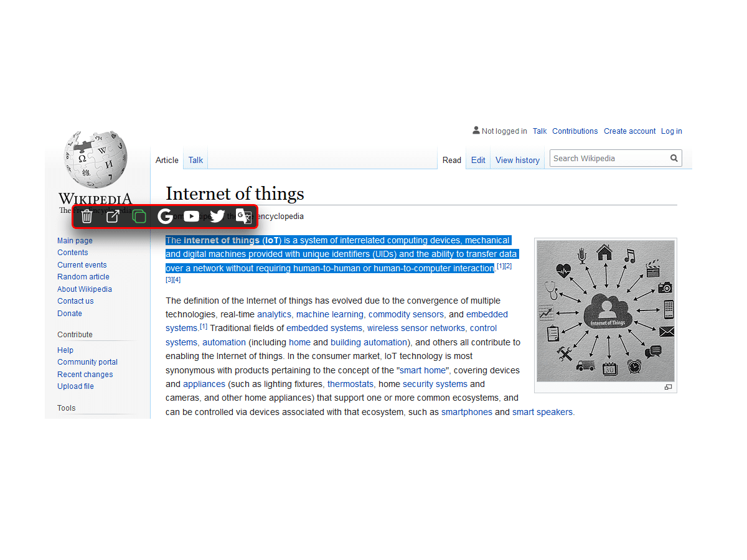This screenshot has height=560, width=747.
Task: Follow the smartphones link
Action: (467, 412)
